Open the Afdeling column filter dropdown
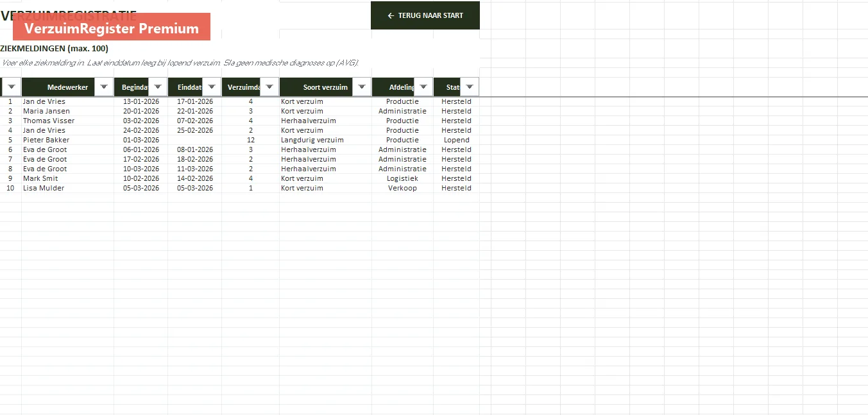Screen dimensions: 868x415 click(423, 87)
